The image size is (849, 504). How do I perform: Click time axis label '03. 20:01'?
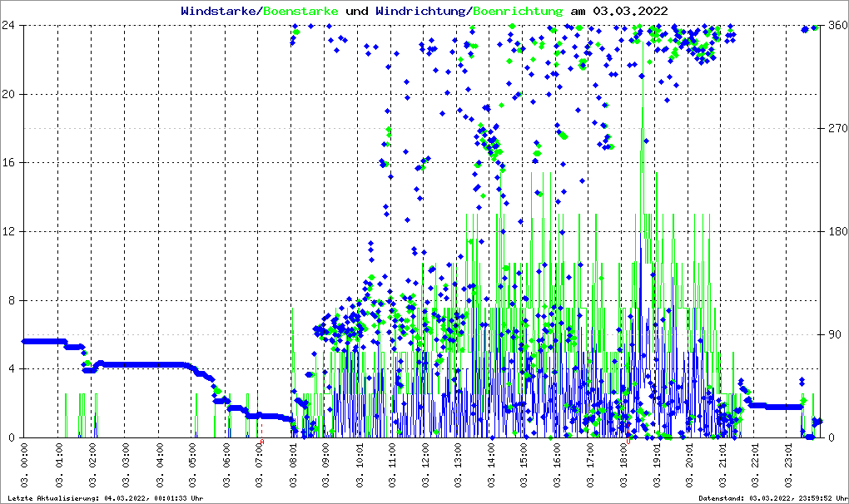(689, 466)
